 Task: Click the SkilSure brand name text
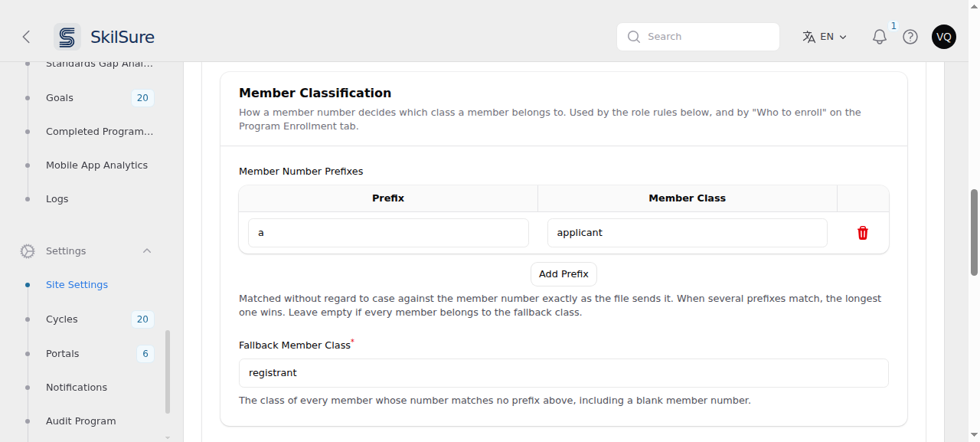click(x=122, y=37)
